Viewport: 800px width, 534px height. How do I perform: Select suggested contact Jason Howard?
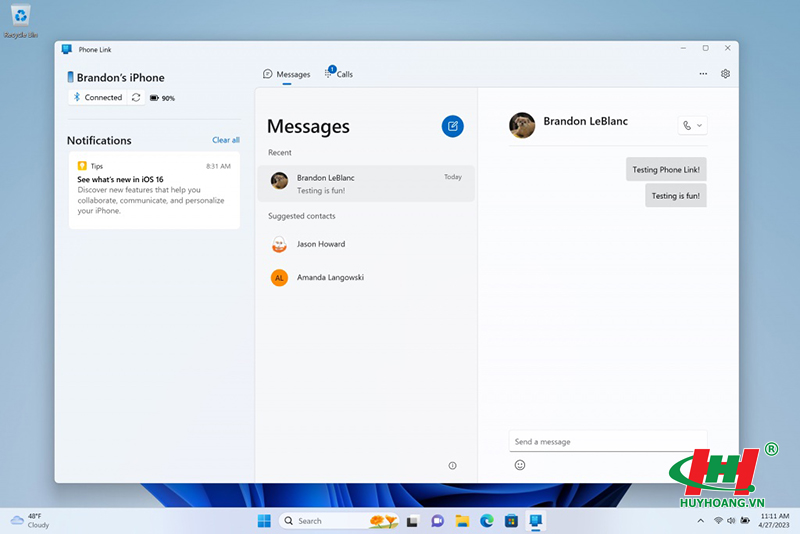click(x=366, y=244)
